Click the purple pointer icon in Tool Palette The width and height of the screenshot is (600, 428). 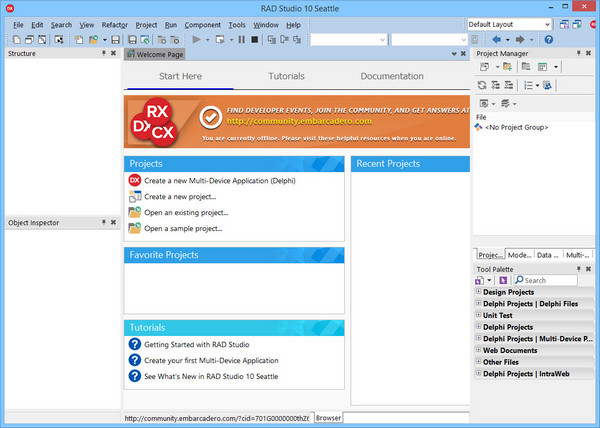coord(502,280)
